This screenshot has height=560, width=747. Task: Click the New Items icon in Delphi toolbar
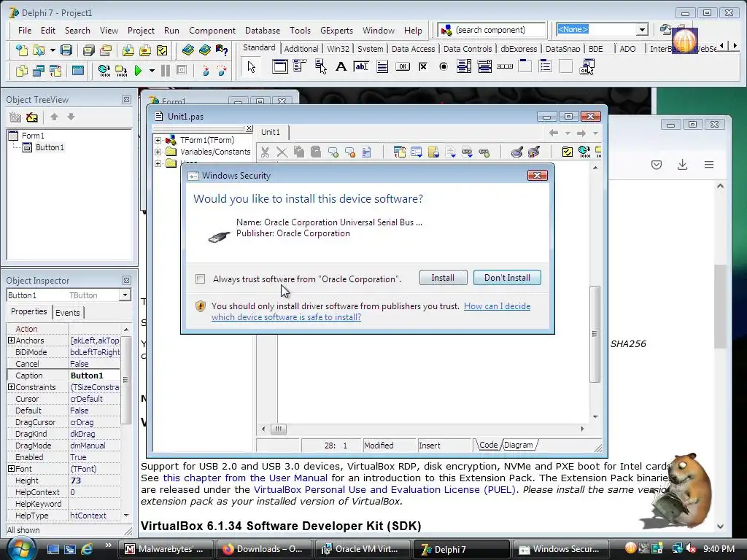click(x=22, y=50)
